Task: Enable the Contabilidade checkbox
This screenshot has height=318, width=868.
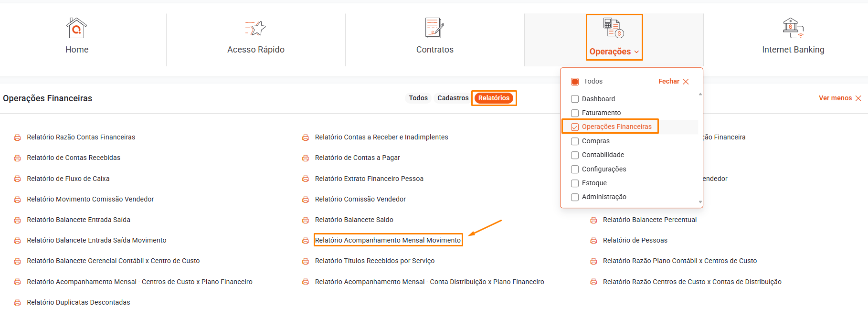Action: point(575,155)
